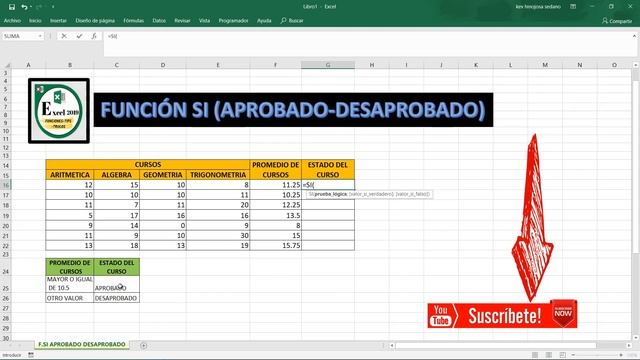This screenshot has height=360, width=640.
Task: Click the YouTube Suscríbete banner image
Action: pos(502,315)
